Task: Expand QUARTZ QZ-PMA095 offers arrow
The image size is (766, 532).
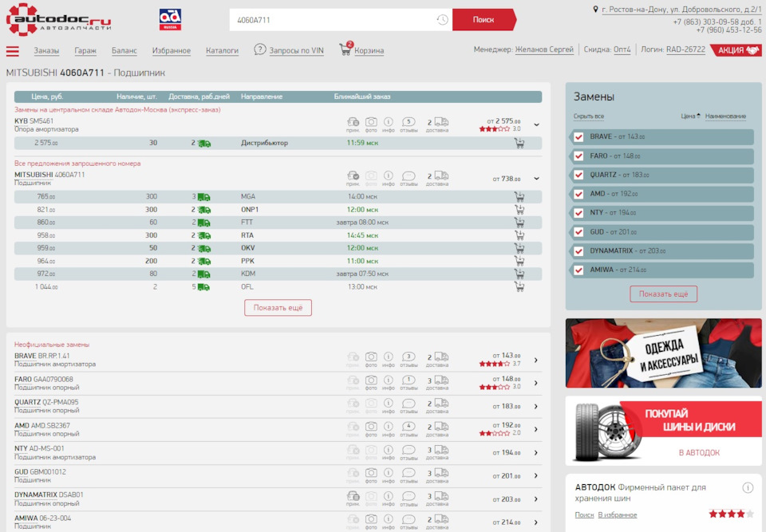Action: 536,407
